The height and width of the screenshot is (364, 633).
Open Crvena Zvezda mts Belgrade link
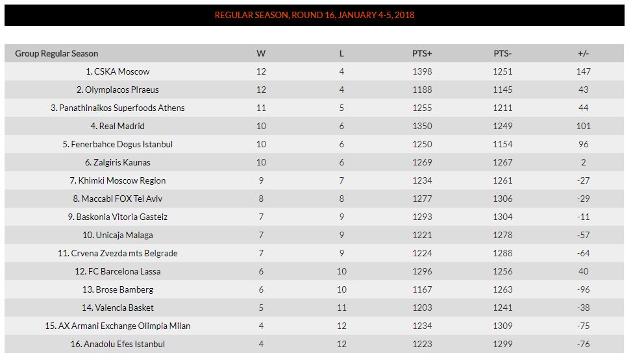point(118,253)
